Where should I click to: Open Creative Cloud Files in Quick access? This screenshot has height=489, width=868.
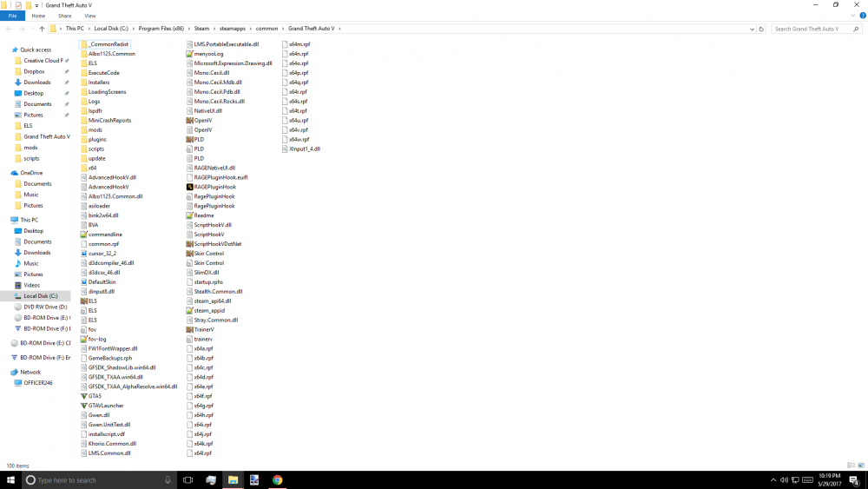42,61
